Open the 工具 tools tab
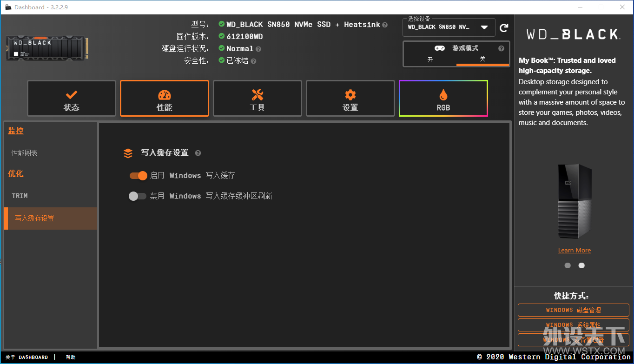Image resolution: width=634 pixels, height=364 pixels. 258,99
